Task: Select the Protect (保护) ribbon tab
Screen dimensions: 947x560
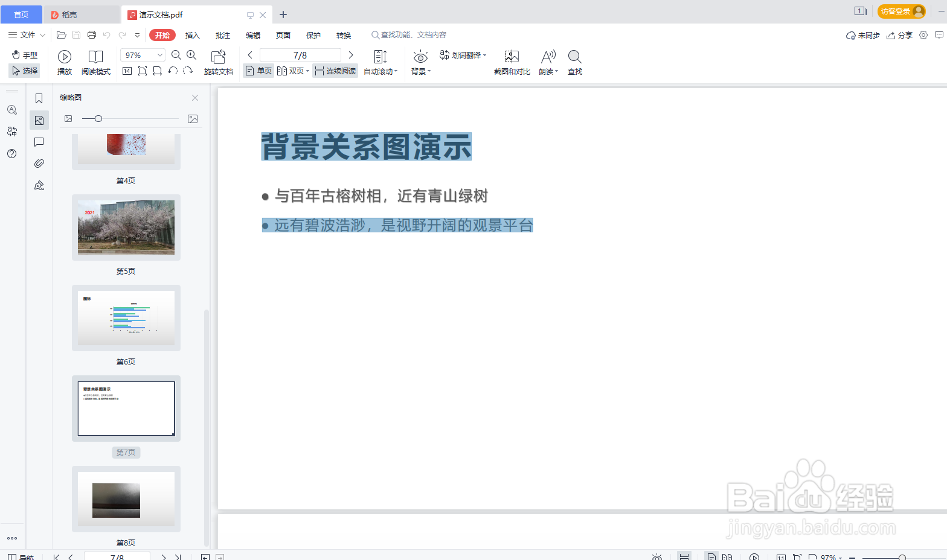Action: [313, 35]
